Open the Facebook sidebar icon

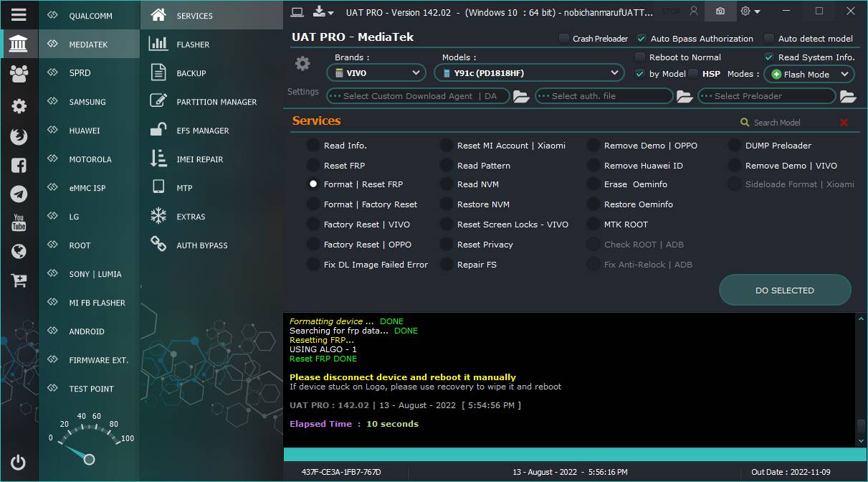coord(19,166)
